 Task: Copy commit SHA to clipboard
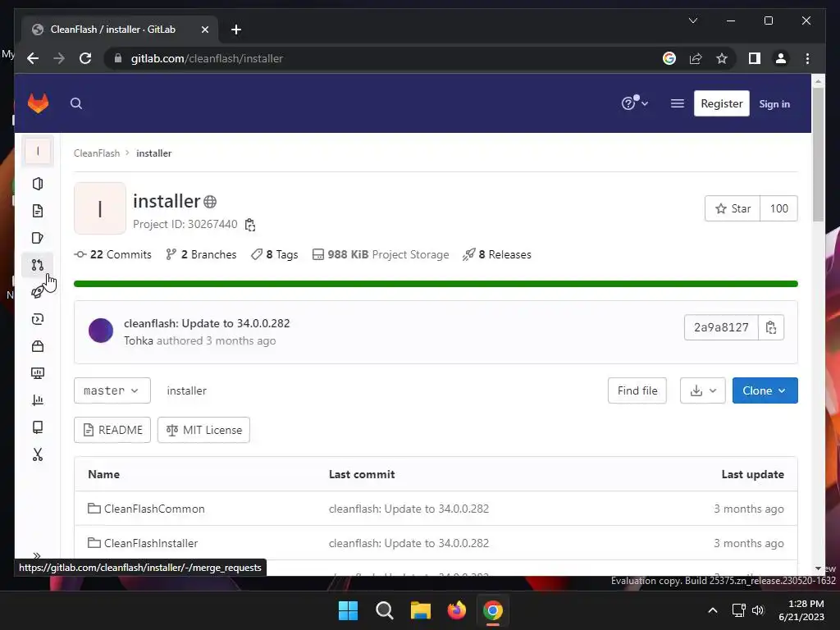[x=771, y=327]
